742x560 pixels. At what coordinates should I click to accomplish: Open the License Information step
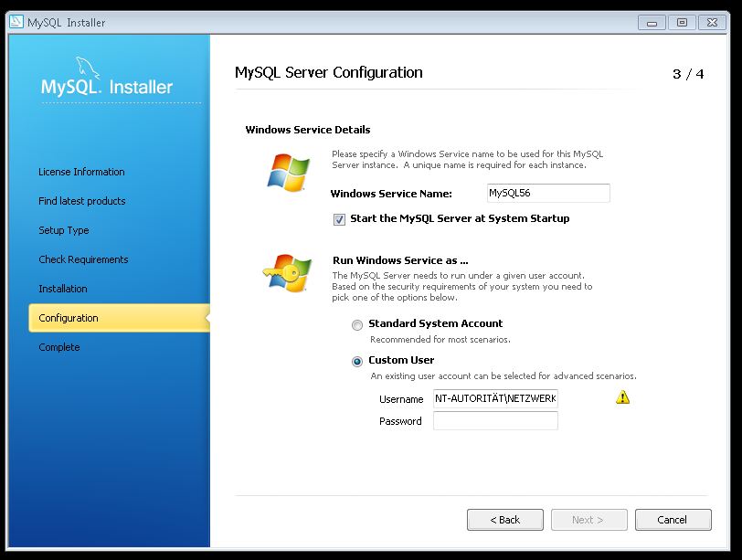[x=81, y=172]
